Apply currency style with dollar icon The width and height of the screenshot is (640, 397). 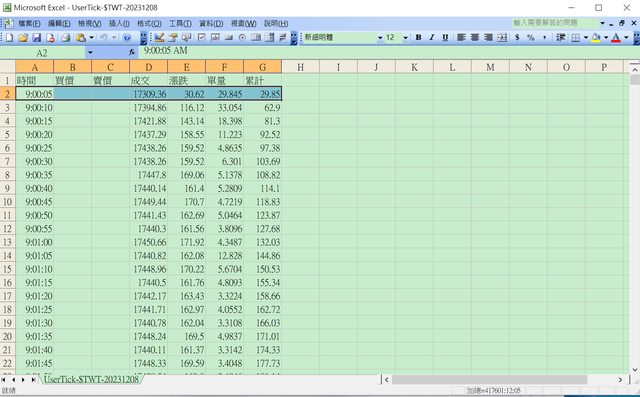point(517,38)
